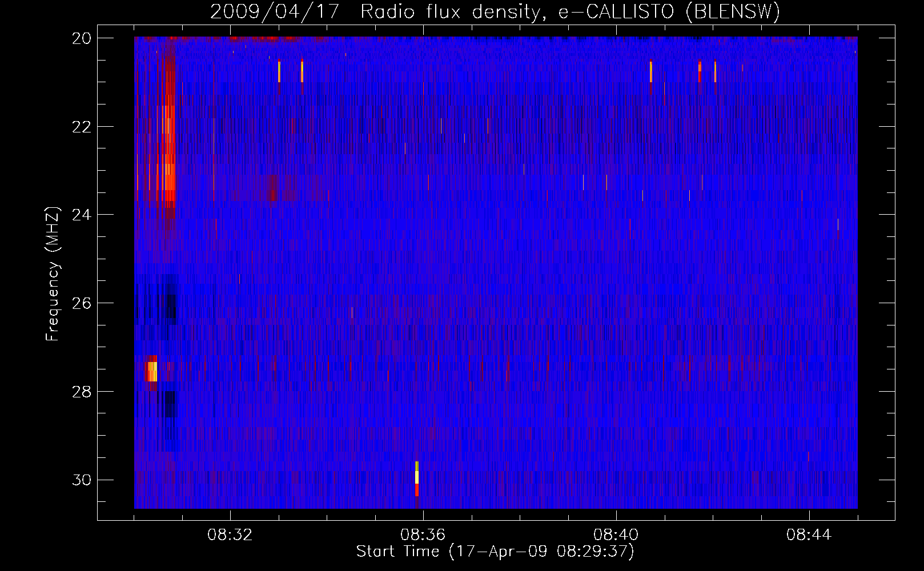Click the 08:44 time tick label
Viewport: 924px width, 571px height.
tap(809, 535)
